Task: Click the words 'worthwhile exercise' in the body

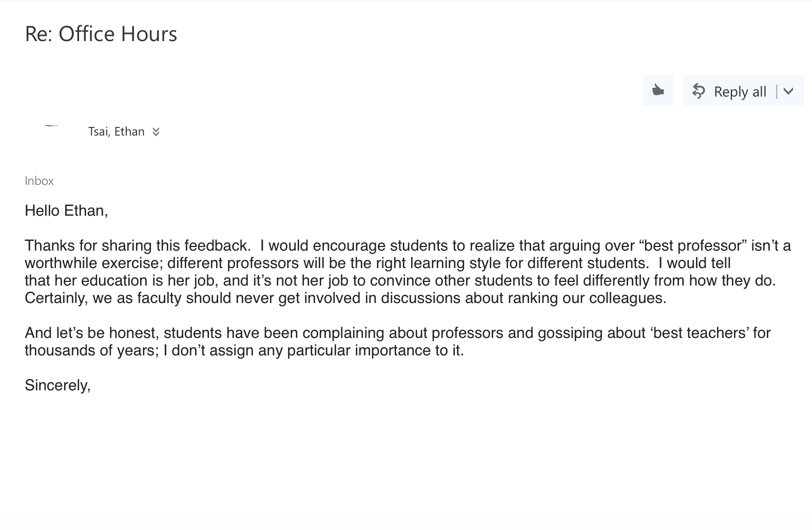Action: pos(93,263)
